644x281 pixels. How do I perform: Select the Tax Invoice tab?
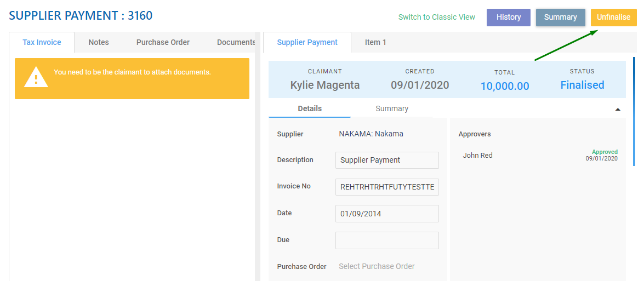(42, 42)
